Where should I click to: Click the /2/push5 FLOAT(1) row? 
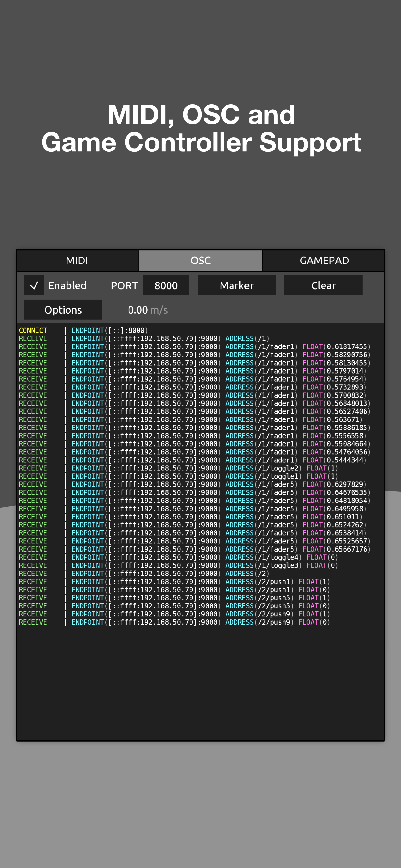(x=174, y=597)
